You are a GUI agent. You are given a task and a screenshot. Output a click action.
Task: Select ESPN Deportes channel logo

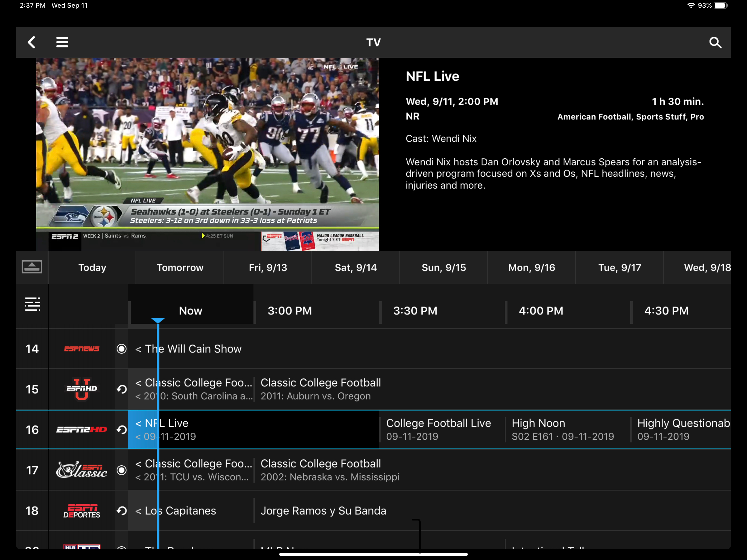82,511
